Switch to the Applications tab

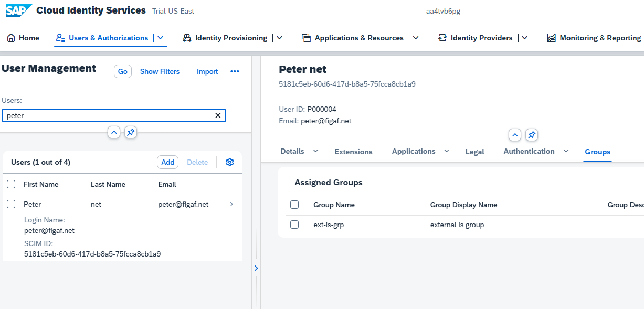click(x=414, y=151)
